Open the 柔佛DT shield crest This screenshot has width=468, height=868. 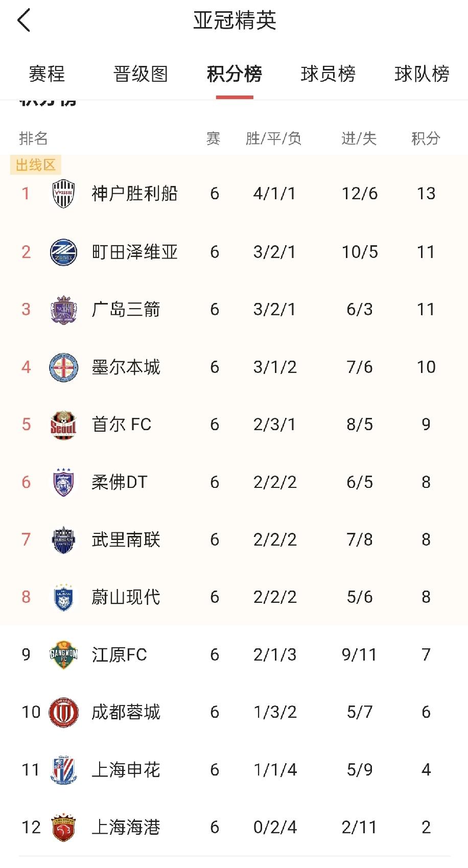[x=63, y=482]
